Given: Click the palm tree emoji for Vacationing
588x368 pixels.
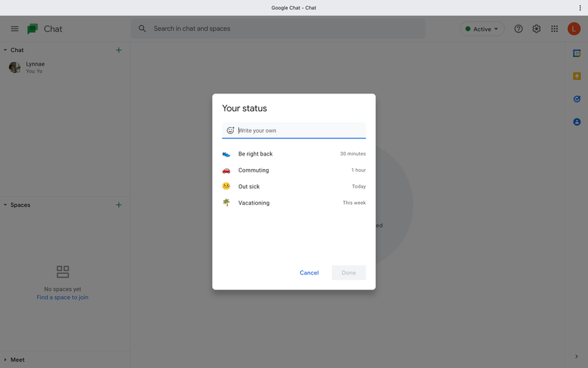Looking at the screenshot, I should [226, 203].
